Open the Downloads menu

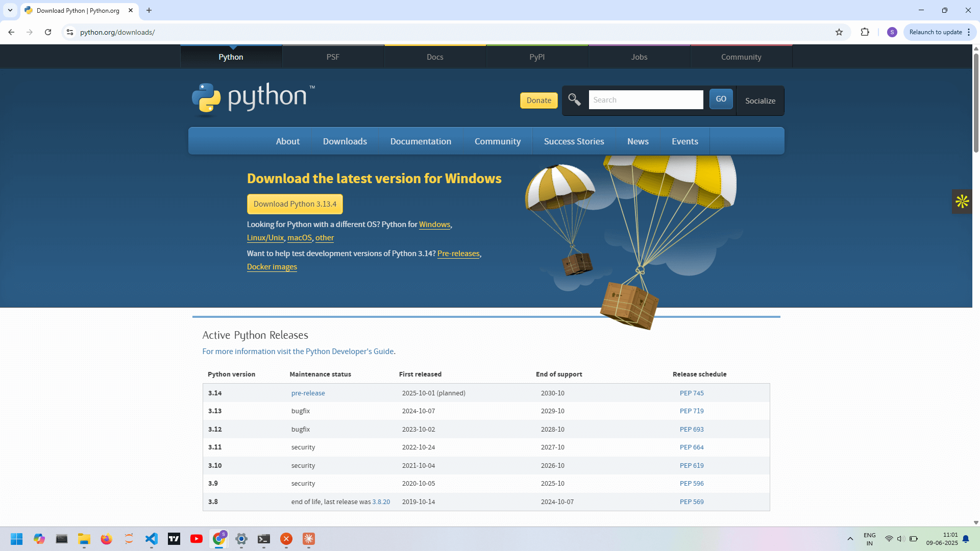pos(345,141)
